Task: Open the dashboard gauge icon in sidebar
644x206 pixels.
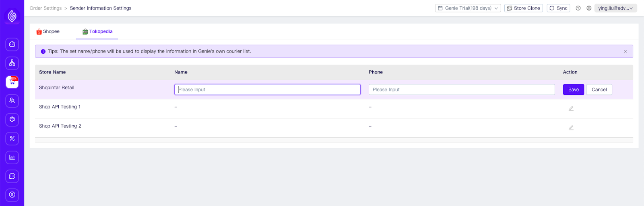Action: point(12,44)
